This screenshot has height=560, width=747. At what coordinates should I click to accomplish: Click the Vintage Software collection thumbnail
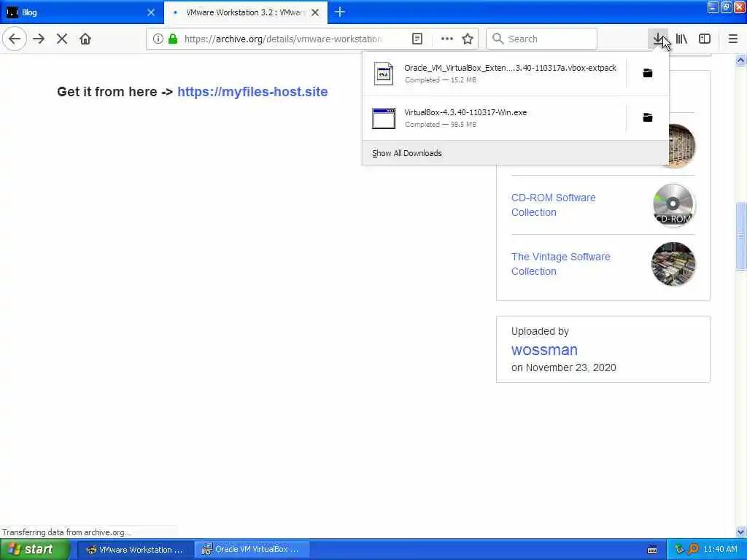point(673,264)
